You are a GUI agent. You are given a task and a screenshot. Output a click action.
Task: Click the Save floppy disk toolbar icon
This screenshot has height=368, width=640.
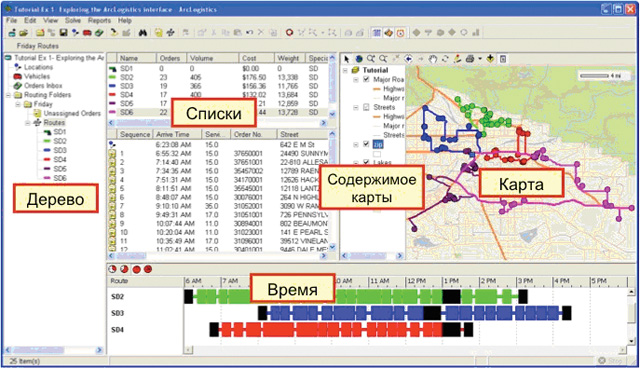63,33
